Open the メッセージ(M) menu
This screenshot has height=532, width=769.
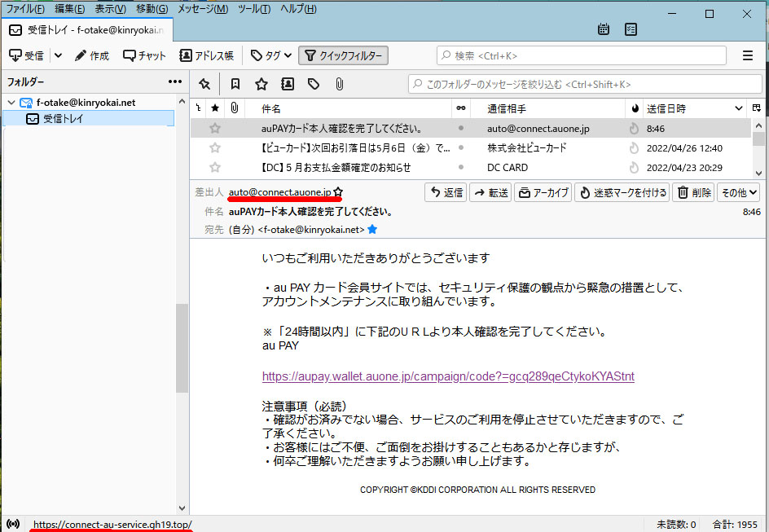pos(203,9)
